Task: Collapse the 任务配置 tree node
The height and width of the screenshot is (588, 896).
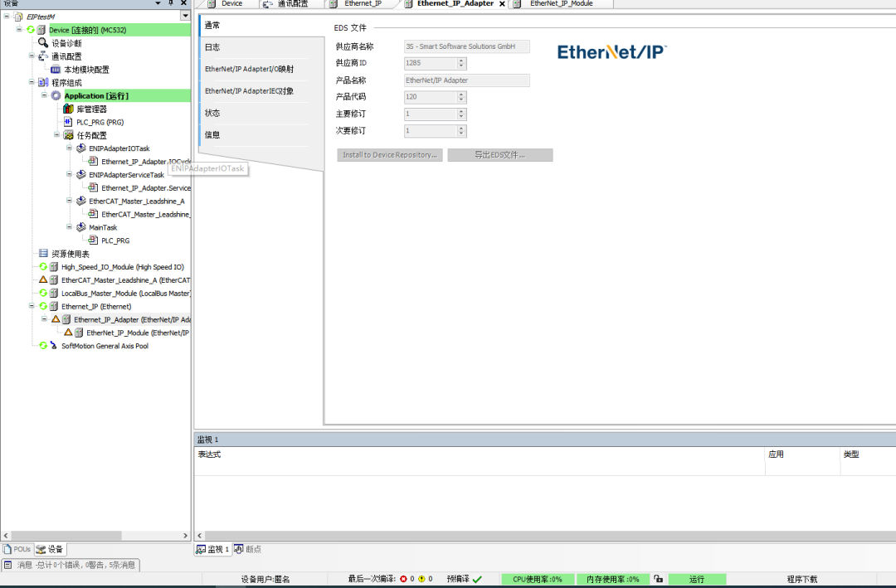Action: coord(55,134)
